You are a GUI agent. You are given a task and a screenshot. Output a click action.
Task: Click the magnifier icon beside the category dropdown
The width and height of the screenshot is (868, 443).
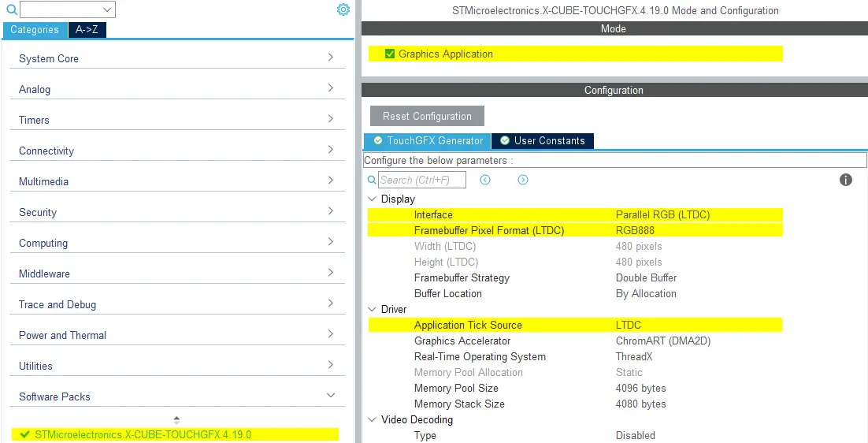coord(12,10)
